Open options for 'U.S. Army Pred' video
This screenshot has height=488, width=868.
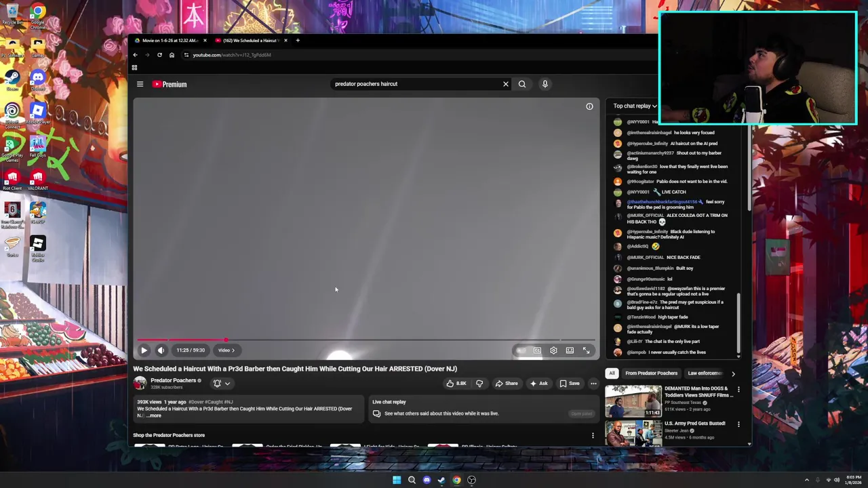click(738, 424)
